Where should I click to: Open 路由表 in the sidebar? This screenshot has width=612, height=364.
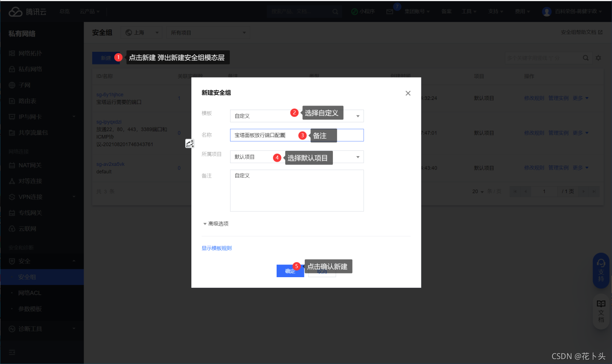[x=27, y=101]
